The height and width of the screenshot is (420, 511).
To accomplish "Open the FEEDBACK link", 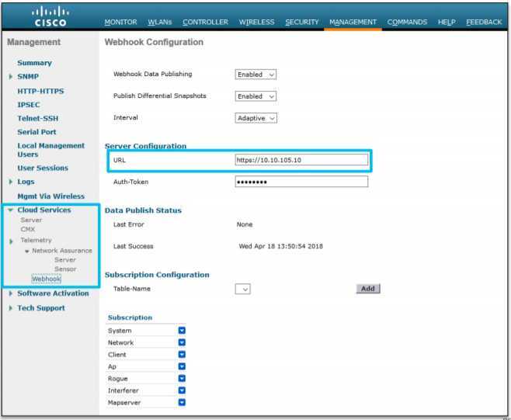I will pos(484,23).
